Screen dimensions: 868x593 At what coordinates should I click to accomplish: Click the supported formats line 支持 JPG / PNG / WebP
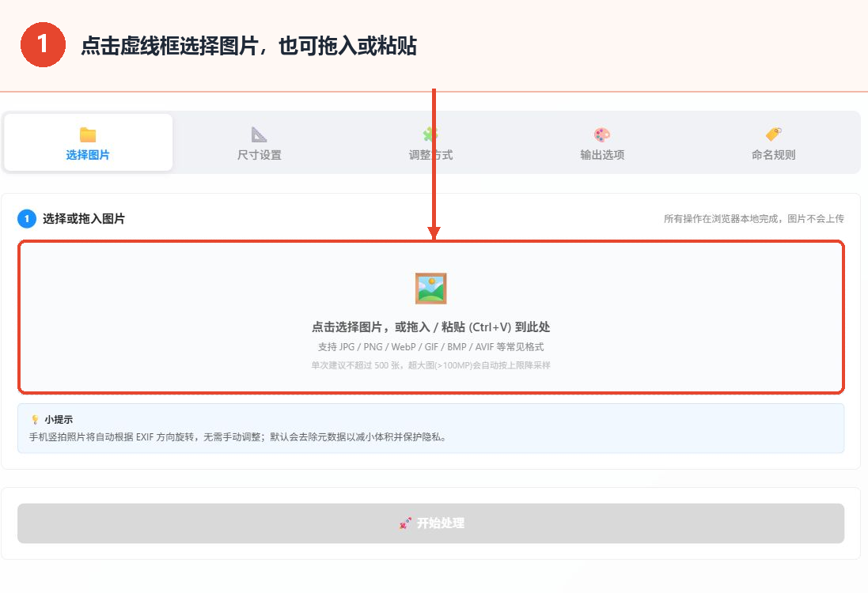coord(430,347)
